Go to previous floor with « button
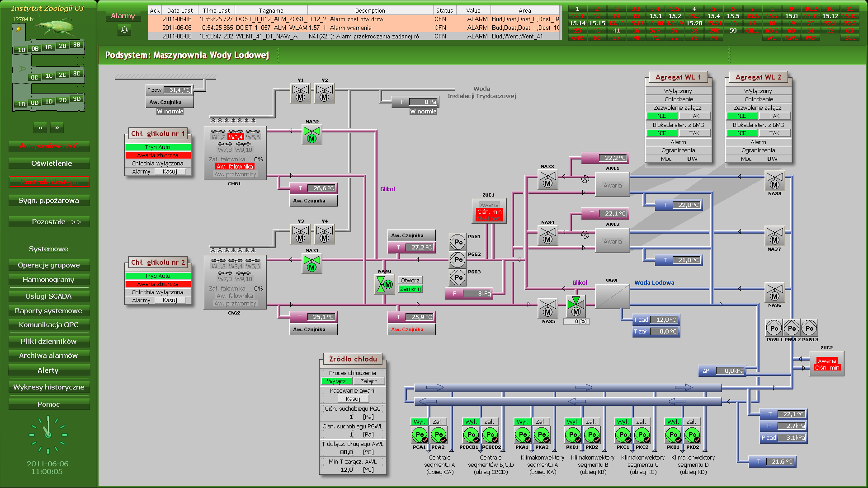The height and width of the screenshot is (488, 868). 40,128
